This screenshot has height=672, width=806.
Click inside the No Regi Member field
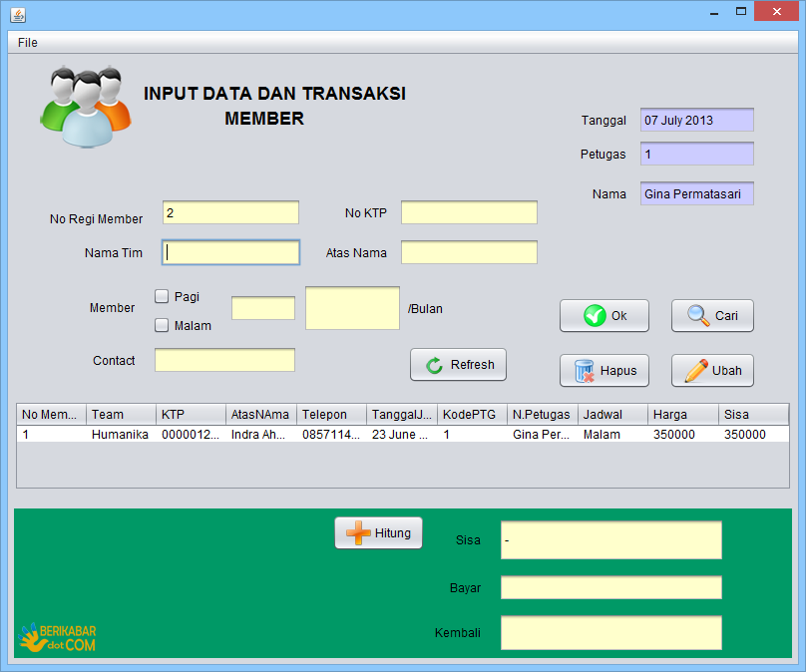[x=229, y=211]
